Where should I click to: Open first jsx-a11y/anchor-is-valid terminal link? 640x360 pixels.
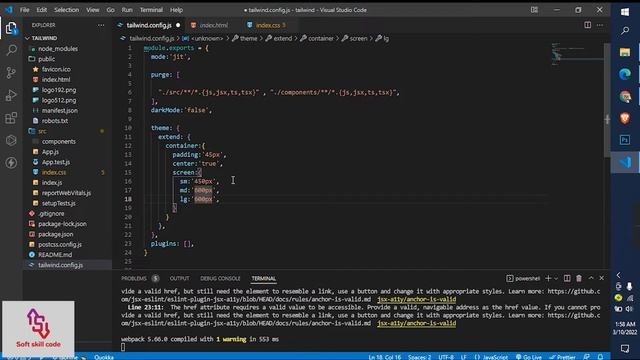(x=416, y=299)
